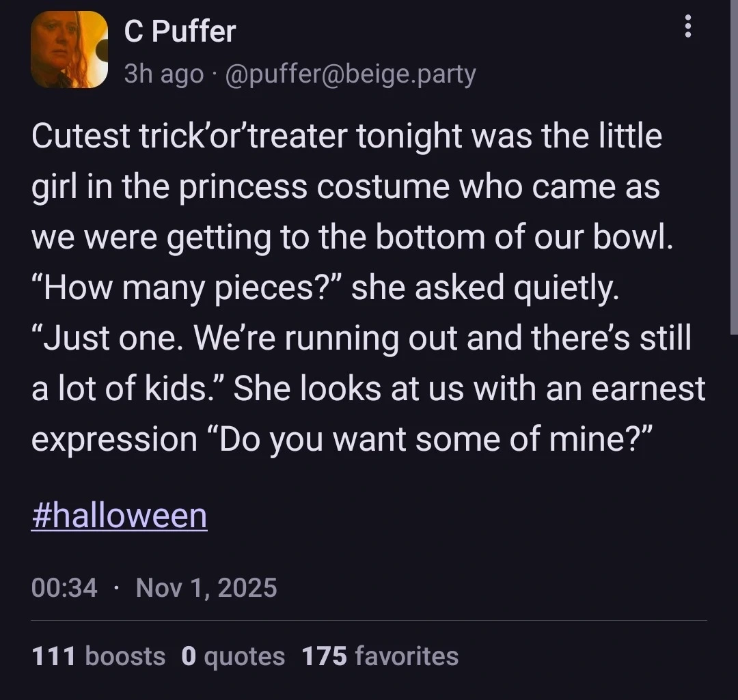Click the "earnest" word in the post
Image resolution: width=738 pixels, height=700 pixels.
coord(648,389)
